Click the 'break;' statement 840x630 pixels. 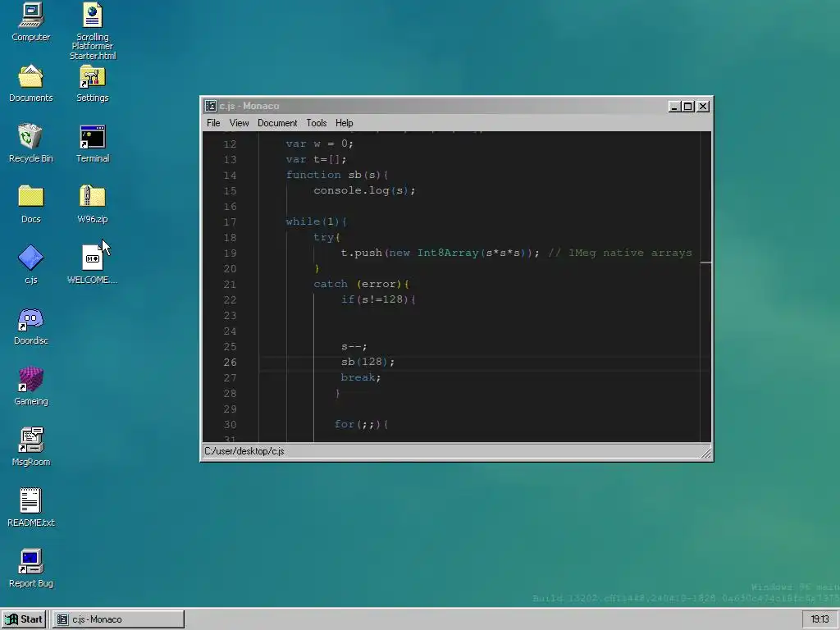point(361,377)
